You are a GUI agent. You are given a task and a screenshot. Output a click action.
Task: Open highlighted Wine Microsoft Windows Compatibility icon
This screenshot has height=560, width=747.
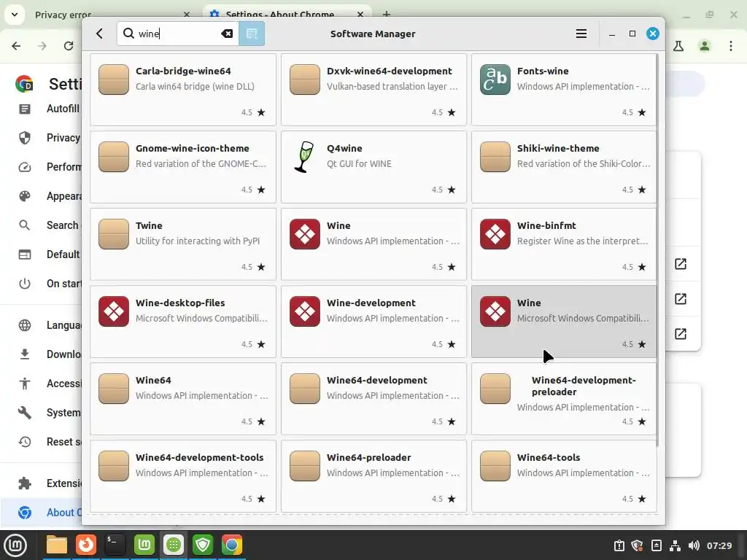tap(495, 311)
